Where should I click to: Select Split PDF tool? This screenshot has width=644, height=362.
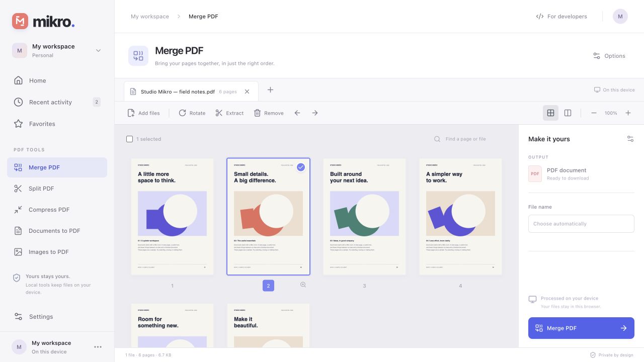click(x=57, y=189)
